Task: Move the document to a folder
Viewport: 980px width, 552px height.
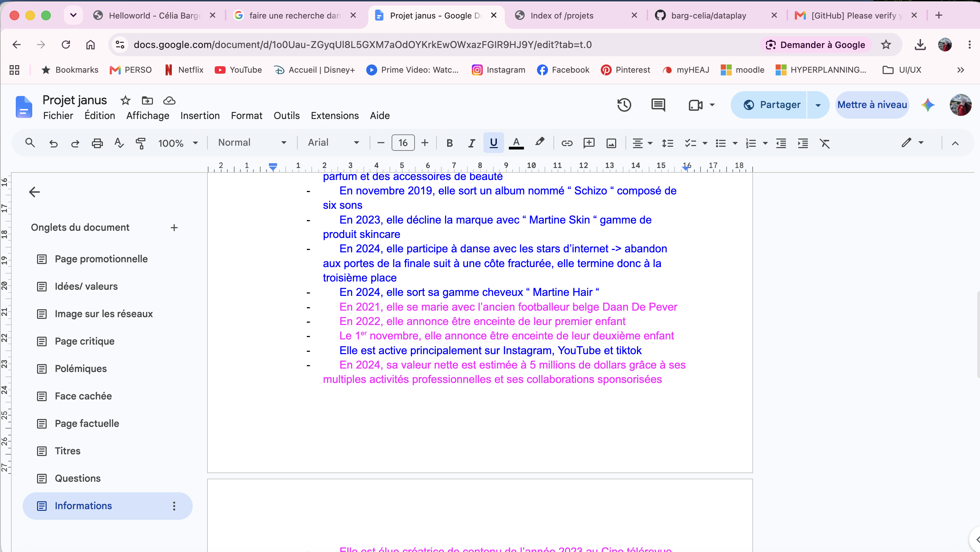Action: click(x=147, y=100)
